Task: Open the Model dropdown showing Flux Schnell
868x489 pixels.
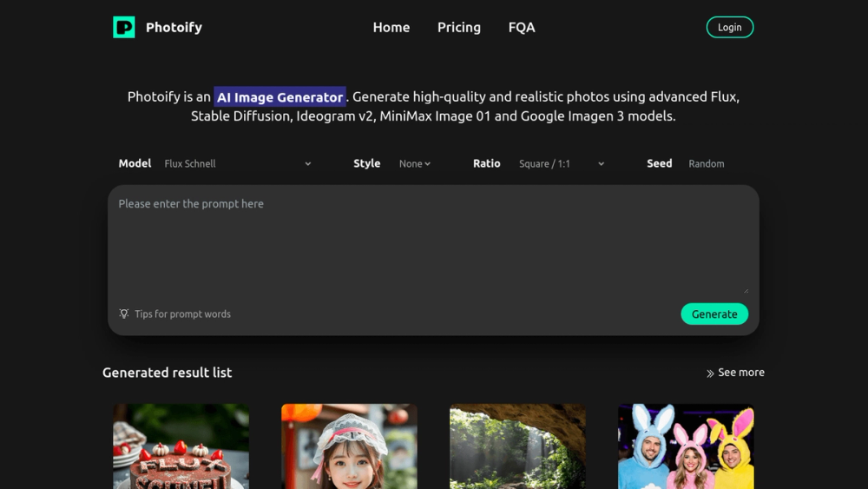Action: [238, 164]
